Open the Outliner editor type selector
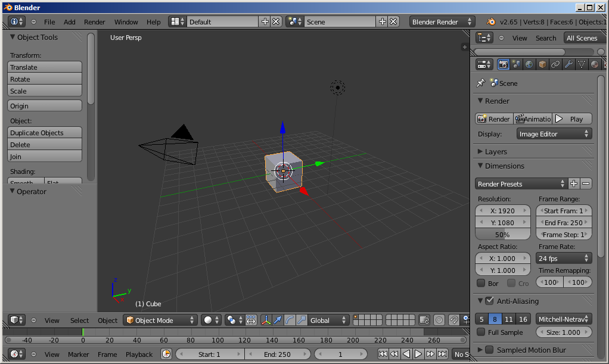Image resolution: width=609 pixels, height=364 pixels. click(x=484, y=38)
